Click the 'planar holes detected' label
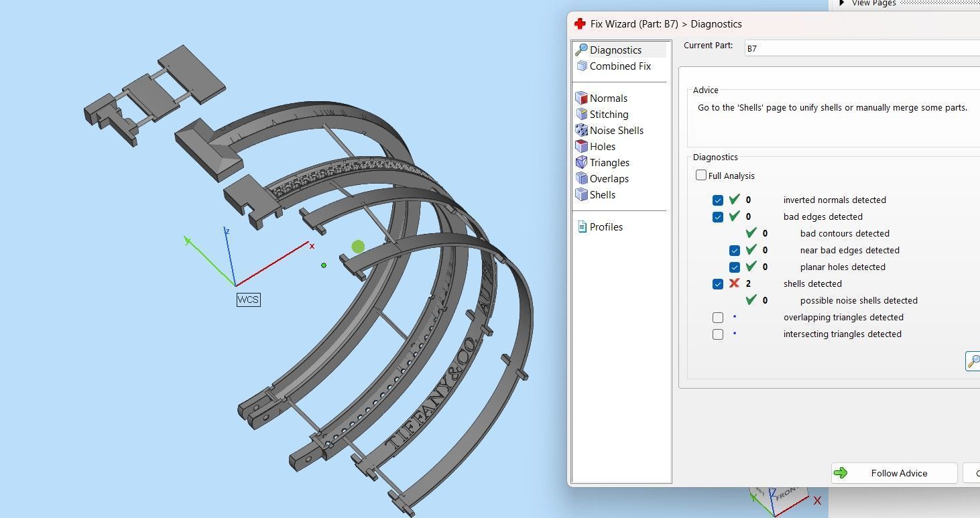The height and width of the screenshot is (518, 980). [843, 267]
